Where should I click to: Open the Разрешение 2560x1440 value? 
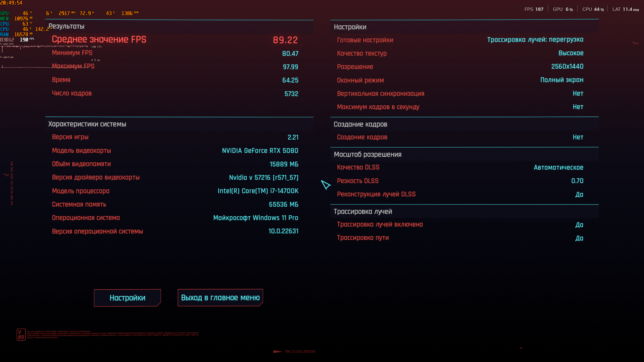pos(567,67)
